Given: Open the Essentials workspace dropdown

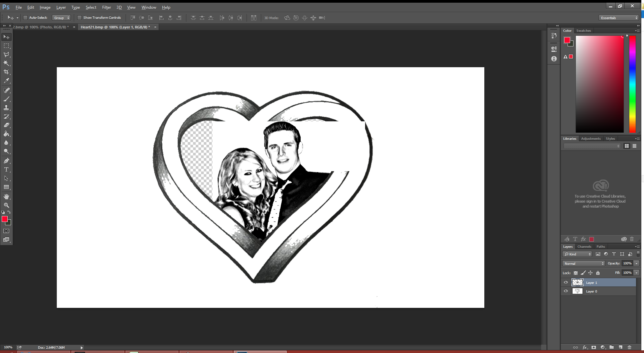Looking at the screenshot, I should pos(619,18).
